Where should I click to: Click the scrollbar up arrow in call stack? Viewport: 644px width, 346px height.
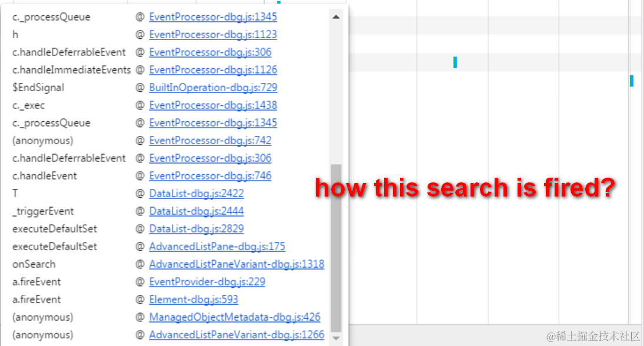pyautogui.click(x=336, y=17)
